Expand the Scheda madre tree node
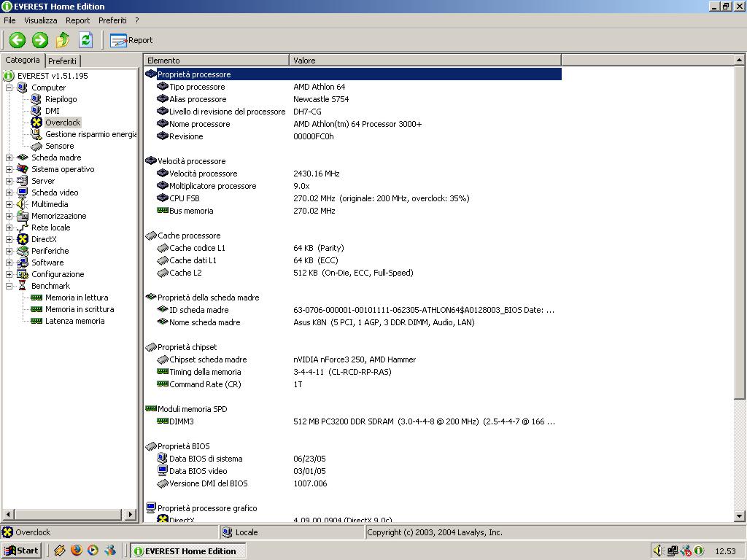Screen dimensions: 747x560 (9, 157)
